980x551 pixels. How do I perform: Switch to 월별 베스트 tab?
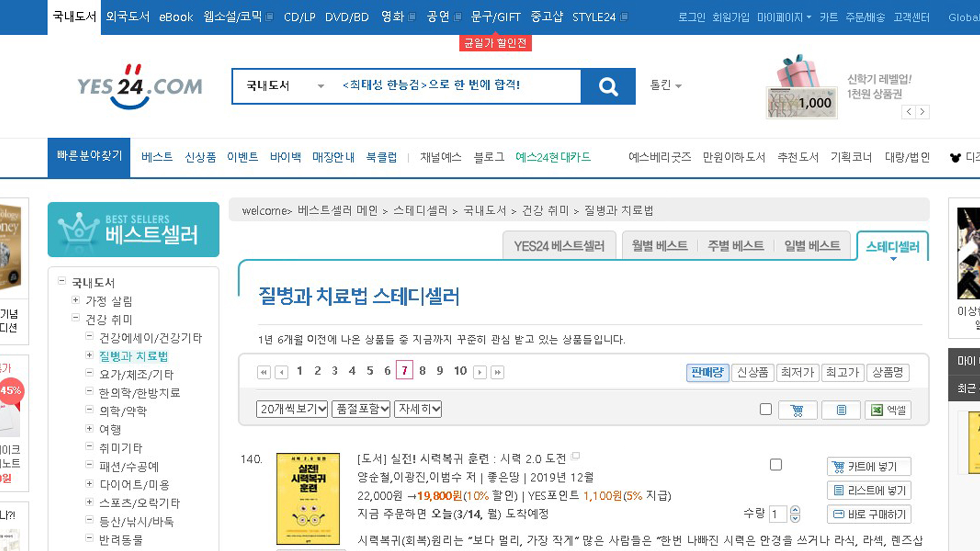(x=660, y=246)
